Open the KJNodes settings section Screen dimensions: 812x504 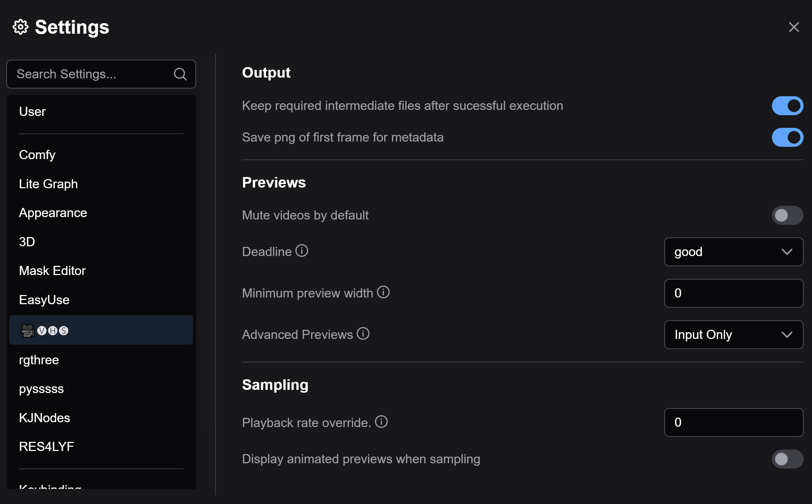click(45, 418)
